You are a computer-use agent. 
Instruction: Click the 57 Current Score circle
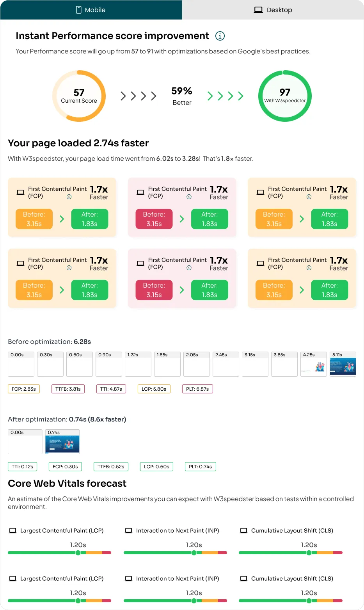tap(79, 96)
